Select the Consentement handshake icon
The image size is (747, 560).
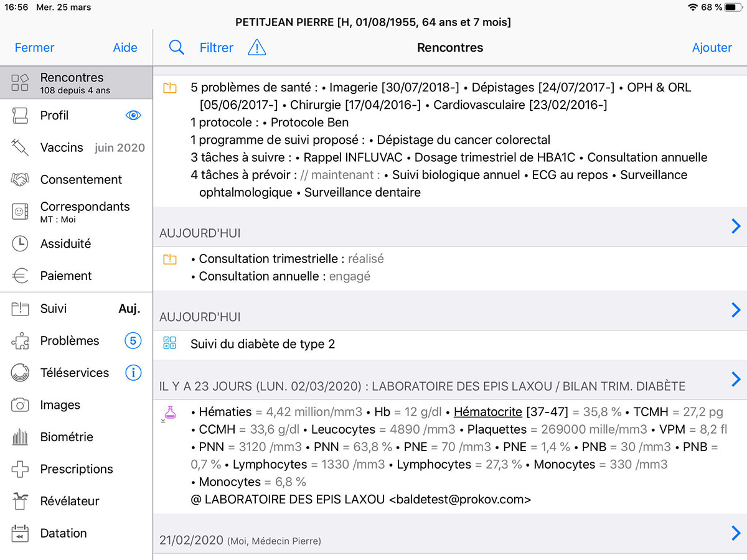20,180
